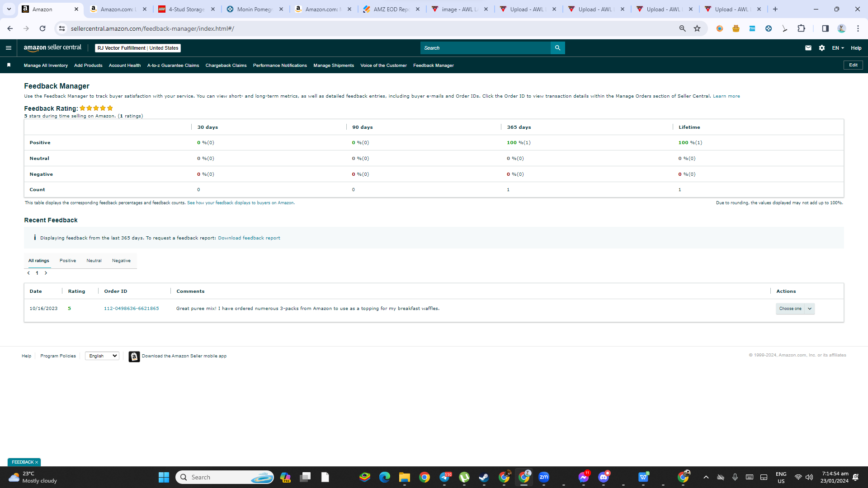Click the page number 1 in pagination

[37, 273]
